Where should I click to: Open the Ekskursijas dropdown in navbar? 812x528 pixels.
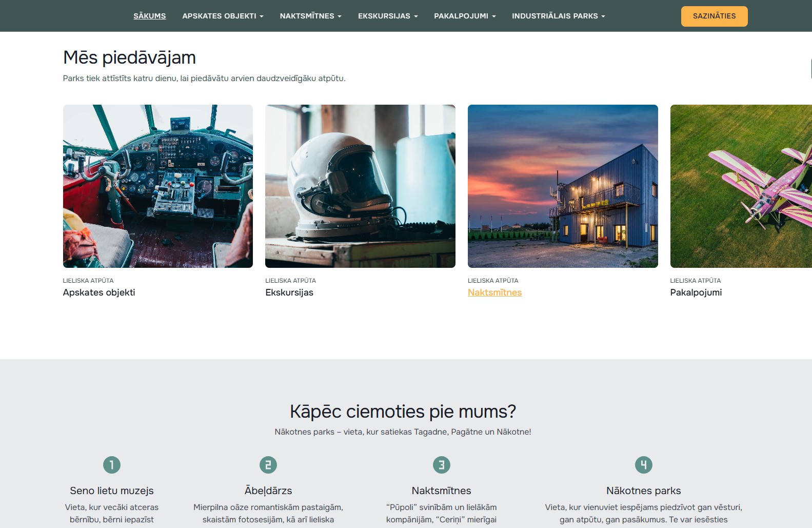point(388,16)
